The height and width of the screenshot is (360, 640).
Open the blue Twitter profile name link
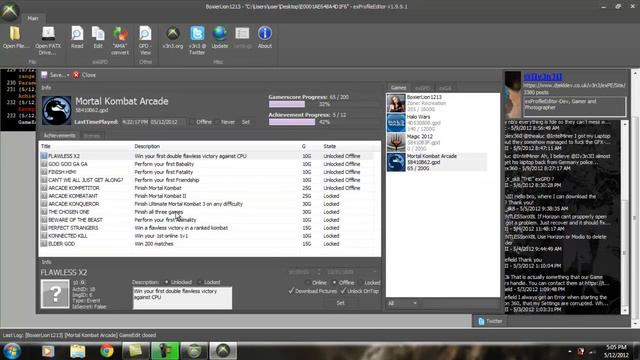pos(543,77)
